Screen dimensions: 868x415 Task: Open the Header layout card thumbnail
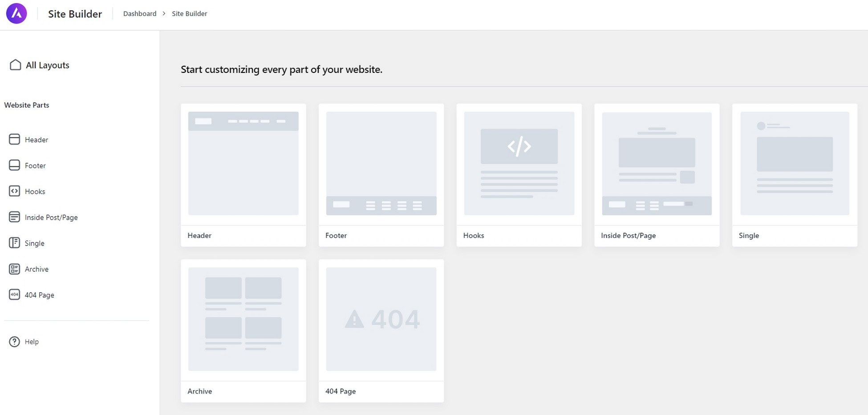pos(243,163)
